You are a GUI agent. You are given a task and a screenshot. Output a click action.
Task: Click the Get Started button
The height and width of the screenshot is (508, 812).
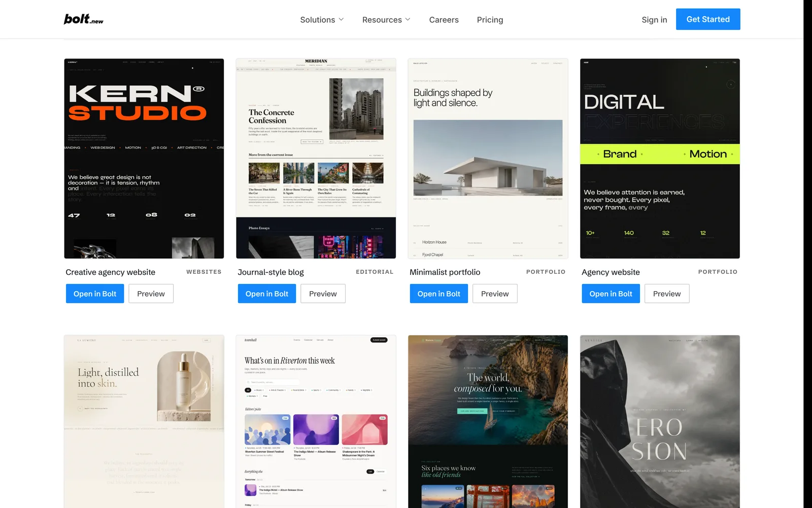click(x=708, y=19)
